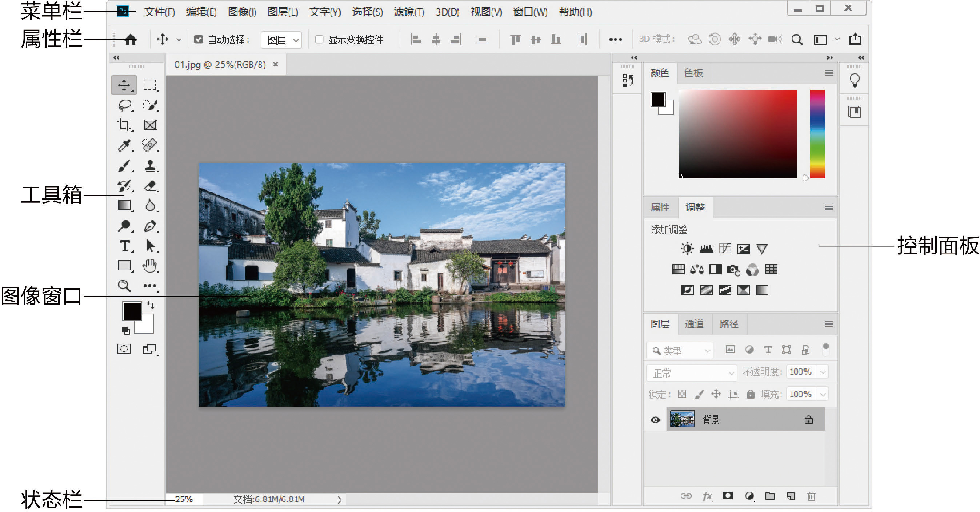Image resolution: width=980 pixels, height=512 pixels.
Task: Open the 滤镜(T) menu
Action: tap(409, 12)
